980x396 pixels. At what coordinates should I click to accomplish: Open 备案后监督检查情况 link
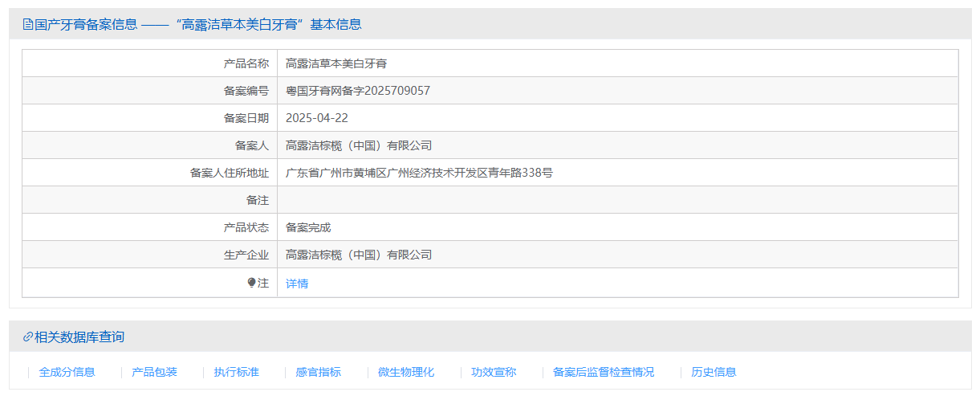pyautogui.click(x=604, y=372)
